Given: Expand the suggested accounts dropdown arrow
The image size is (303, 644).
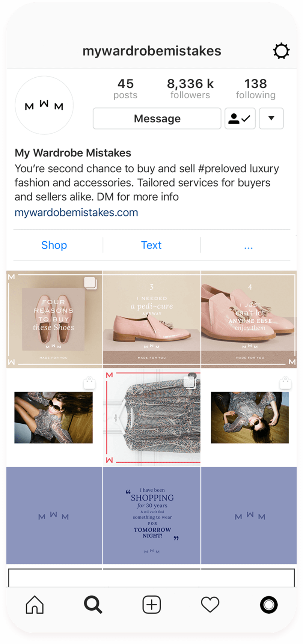Looking at the screenshot, I should [271, 119].
